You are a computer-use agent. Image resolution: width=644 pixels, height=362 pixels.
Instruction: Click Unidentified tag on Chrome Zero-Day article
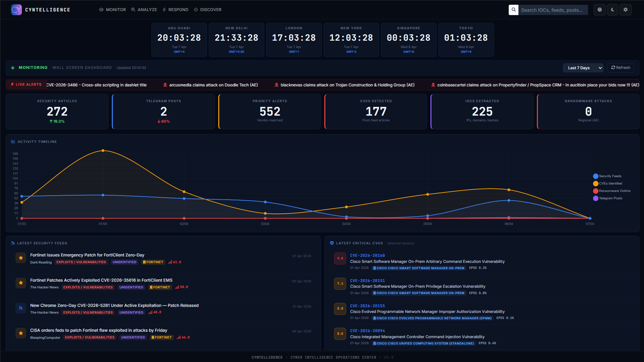tap(131, 313)
